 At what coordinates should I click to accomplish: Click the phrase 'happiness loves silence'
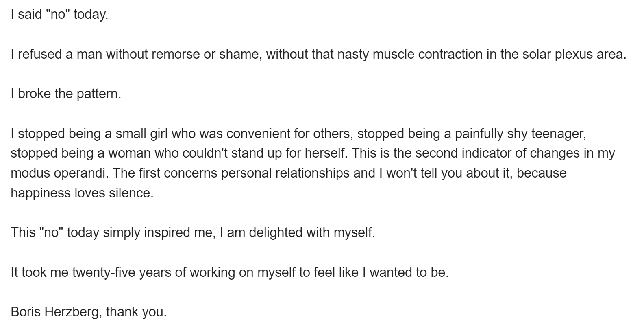pos(81,193)
